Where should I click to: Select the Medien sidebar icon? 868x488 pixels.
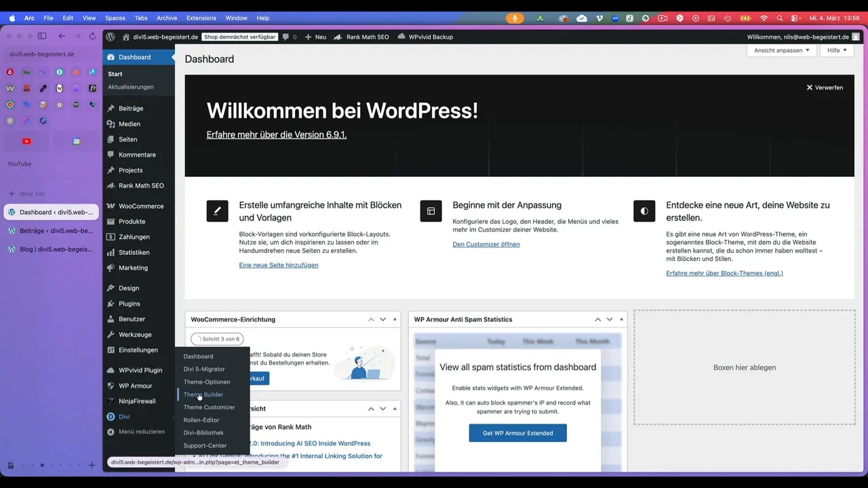(x=113, y=124)
